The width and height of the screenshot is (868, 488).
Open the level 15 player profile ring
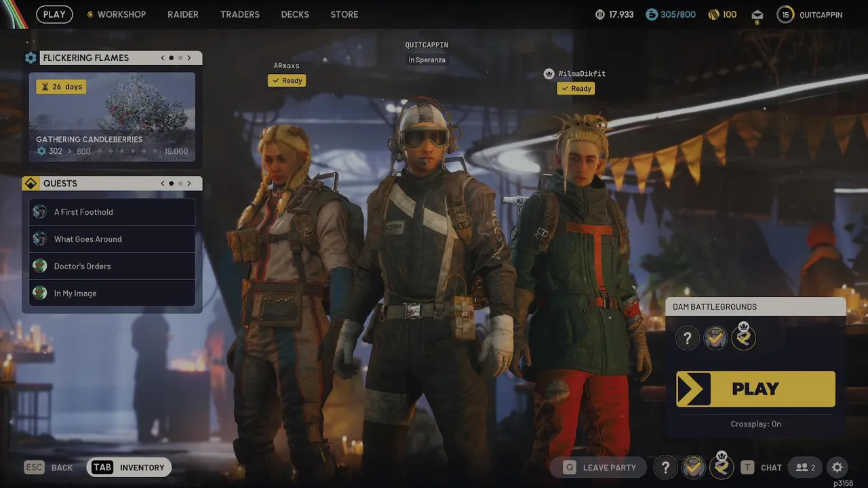point(785,14)
